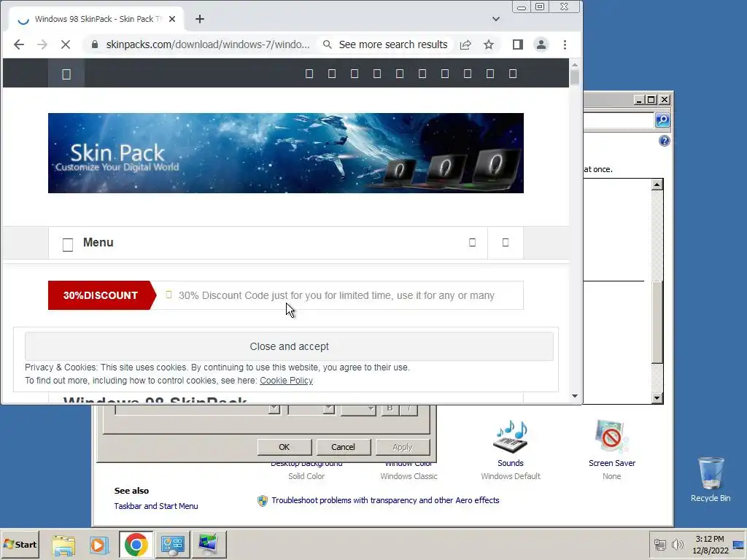Toggle the Bold B button in the dialog

click(390, 408)
